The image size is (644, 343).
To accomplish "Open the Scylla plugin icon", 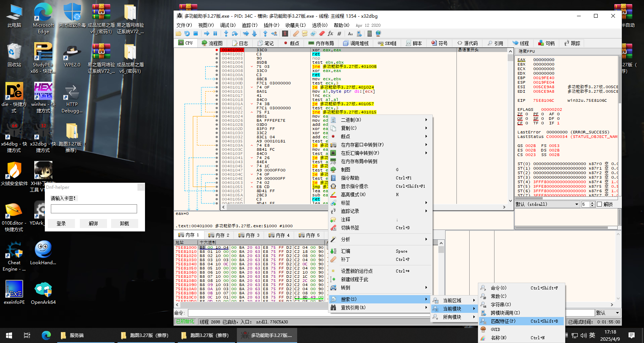I will tap(285, 34).
